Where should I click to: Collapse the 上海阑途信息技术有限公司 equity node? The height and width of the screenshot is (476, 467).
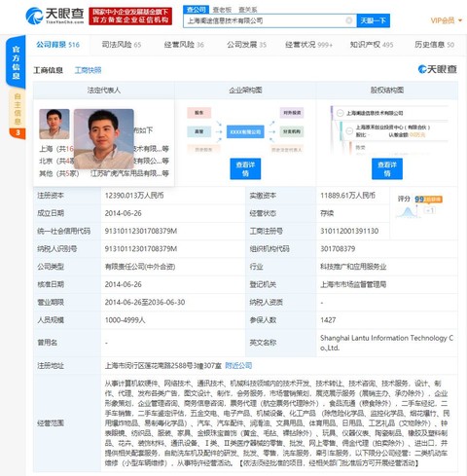pos(340,113)
